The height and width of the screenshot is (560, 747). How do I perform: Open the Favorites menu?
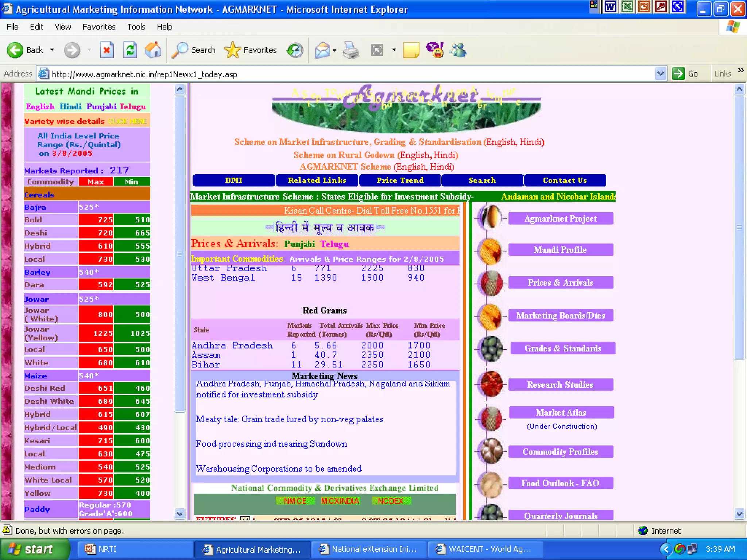click(x=98, y=27)
